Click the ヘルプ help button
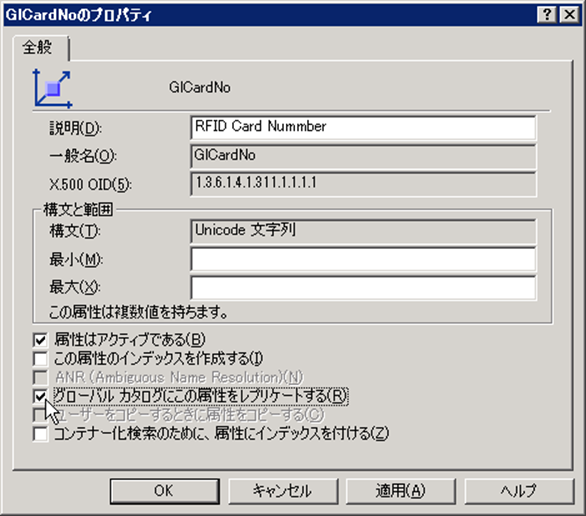Viewport: 586px width, 516px height. pyautogui.click(x=519, y=491)
